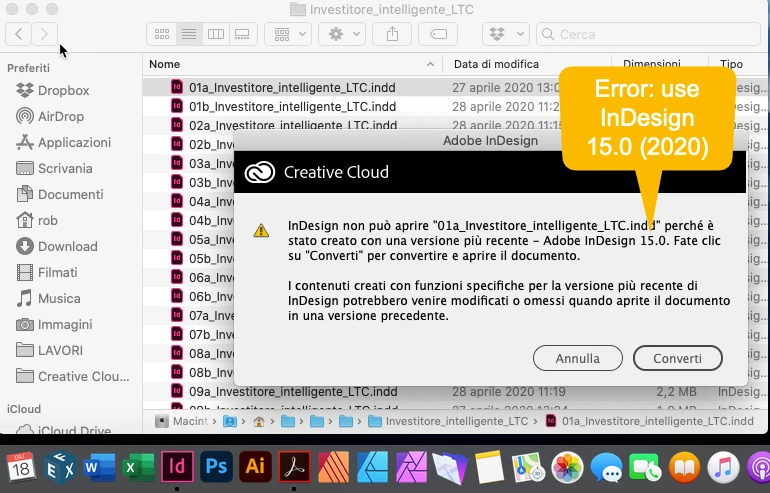Switch to gallery view
Screen dimensions: 770x493
pyautogui.click(x=243, y=34)
